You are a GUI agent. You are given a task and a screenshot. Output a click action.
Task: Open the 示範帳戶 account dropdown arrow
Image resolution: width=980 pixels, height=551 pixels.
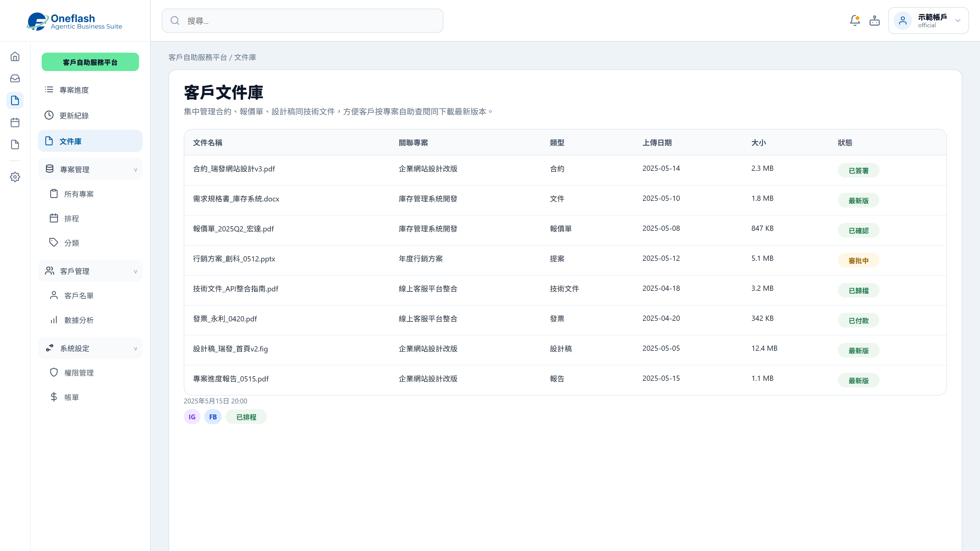pos(958,21)
